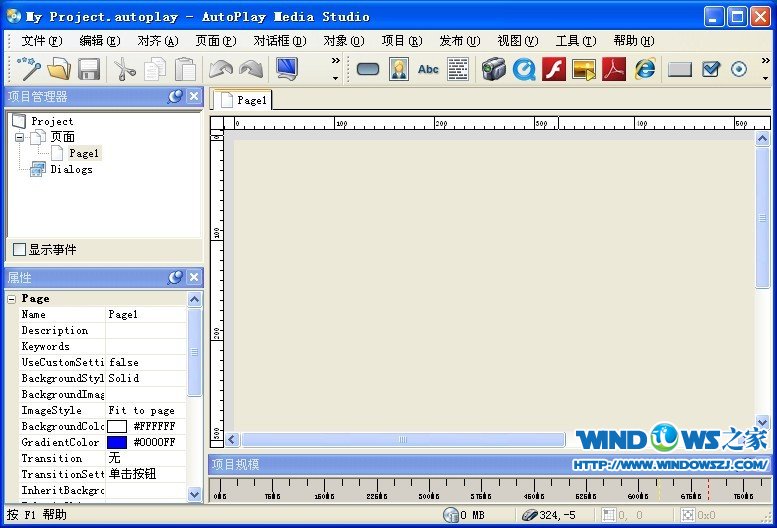The height and width of the screenshot is (528, 777).
Task: Add a CheckBox object from toolbar
Action: [x=710, y=69]
